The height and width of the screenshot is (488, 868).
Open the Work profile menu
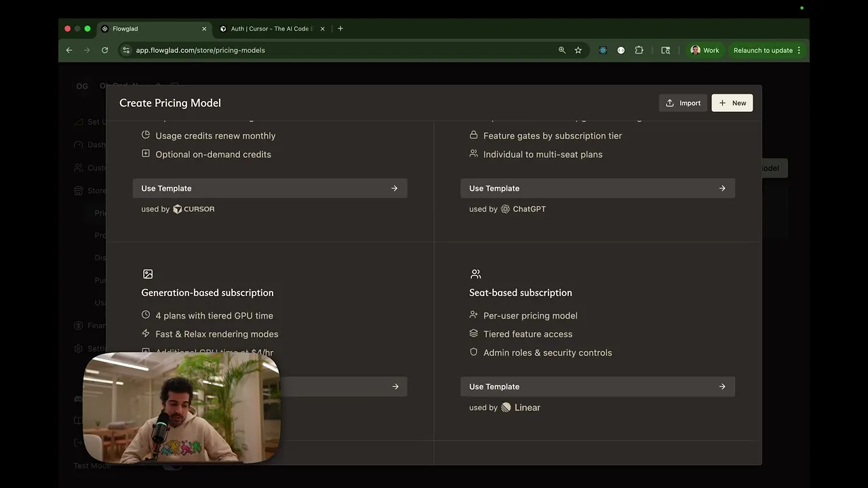pyautogui.click(x=705, y=50)
